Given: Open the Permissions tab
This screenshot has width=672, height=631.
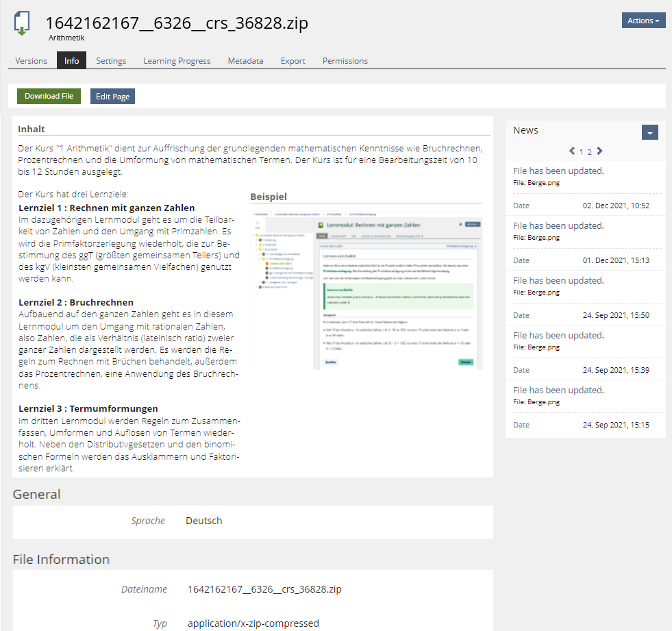Looking at the screenshot, I should pyautogui.click(x=345, y=61).
